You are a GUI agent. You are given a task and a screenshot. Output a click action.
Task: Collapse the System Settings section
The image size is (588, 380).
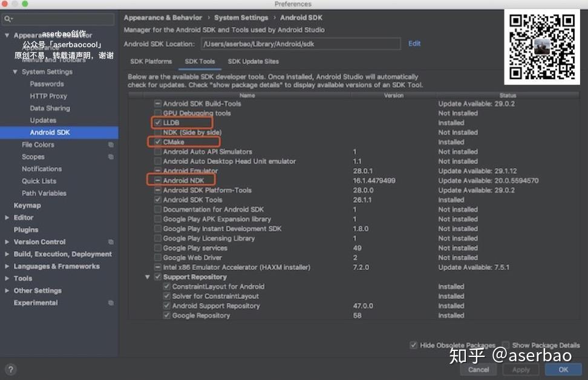(x=15, y=71)
